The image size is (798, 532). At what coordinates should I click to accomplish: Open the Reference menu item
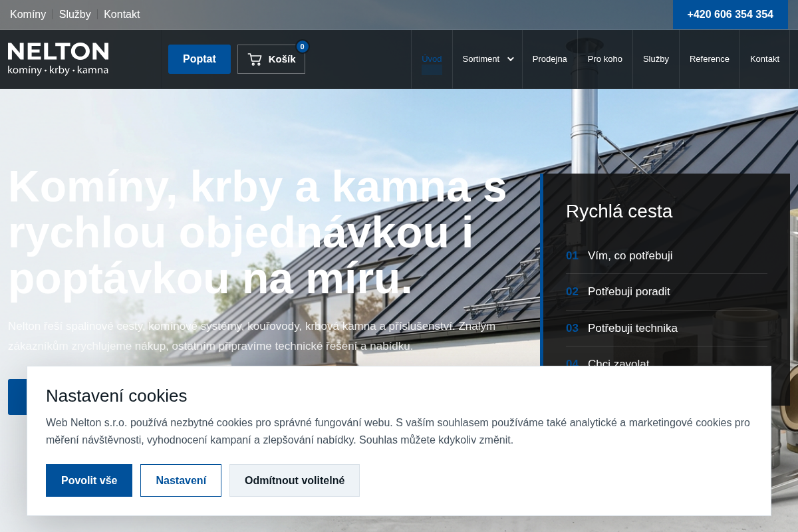point(710,59)
